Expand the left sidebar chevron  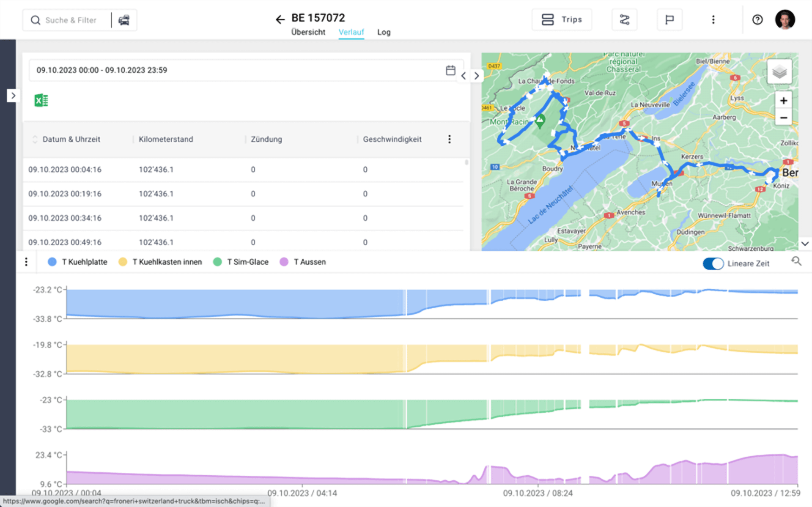point(13,96)
